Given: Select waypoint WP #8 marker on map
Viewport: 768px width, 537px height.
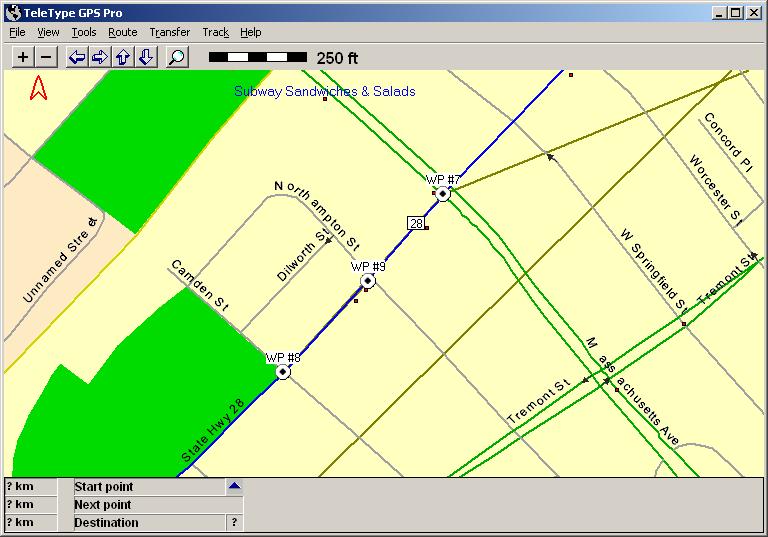Looking at the screenshot, I should click(283, 372).
